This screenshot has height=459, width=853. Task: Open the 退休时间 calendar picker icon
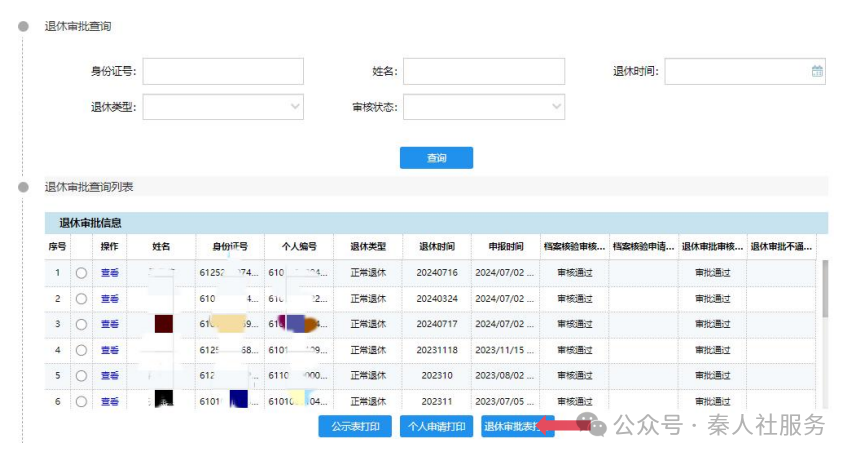pyautogui.click(x=817, y=71)
